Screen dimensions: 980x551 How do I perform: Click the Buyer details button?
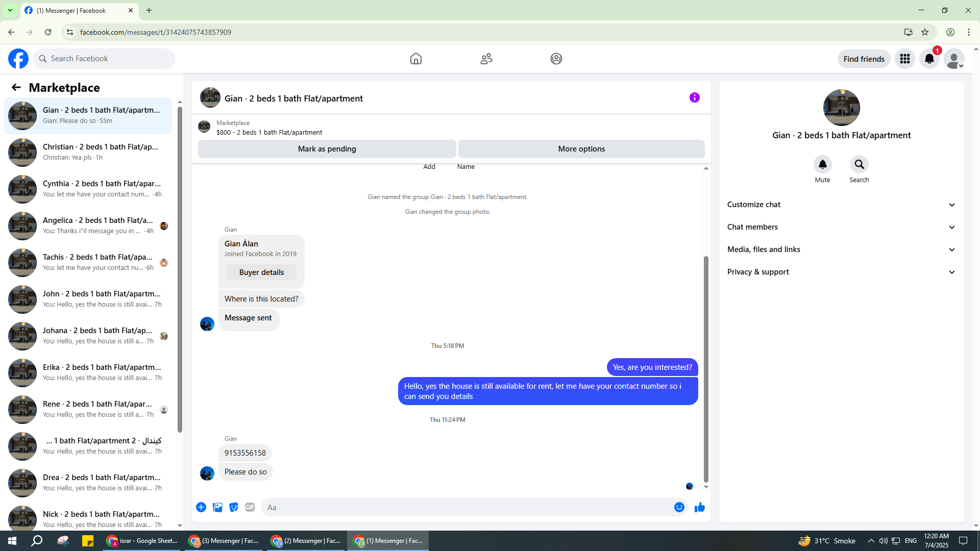point(261,272)
